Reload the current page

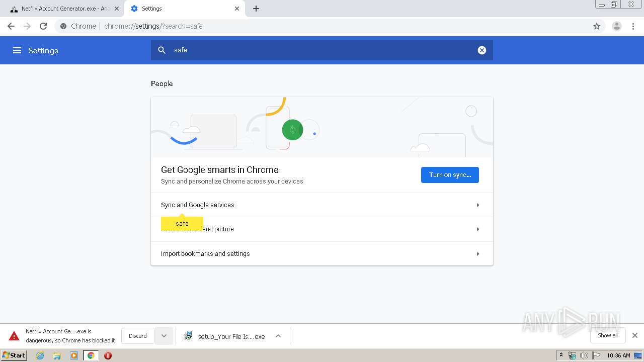click(x=43, y=26)
